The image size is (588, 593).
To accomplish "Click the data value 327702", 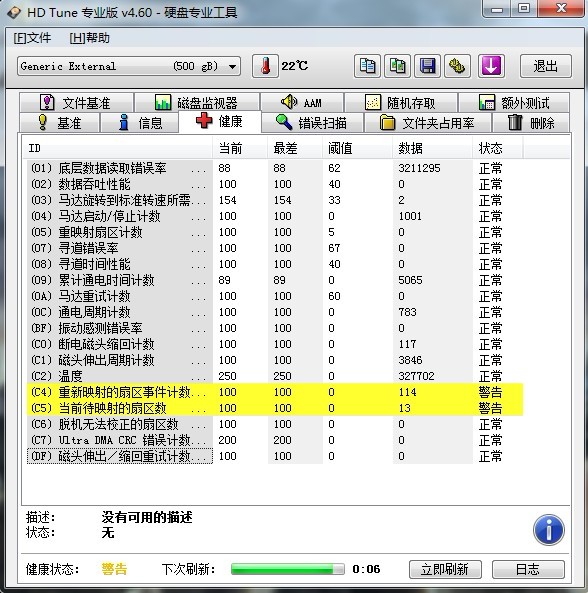I will point(416,376).
